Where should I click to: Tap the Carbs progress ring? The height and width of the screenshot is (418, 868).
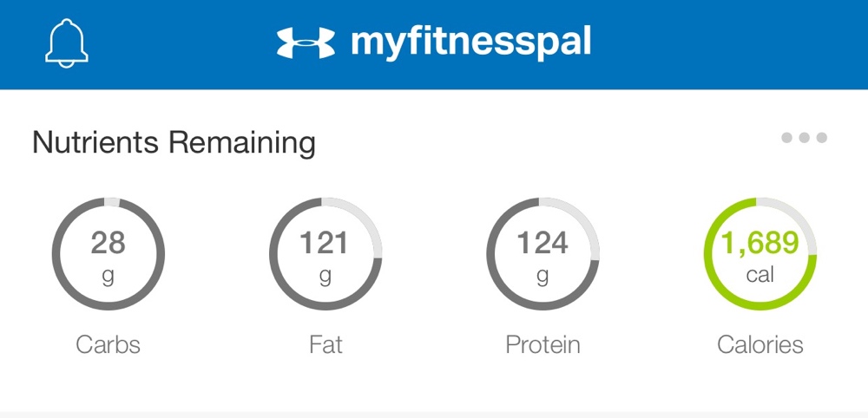coord(108,254)
